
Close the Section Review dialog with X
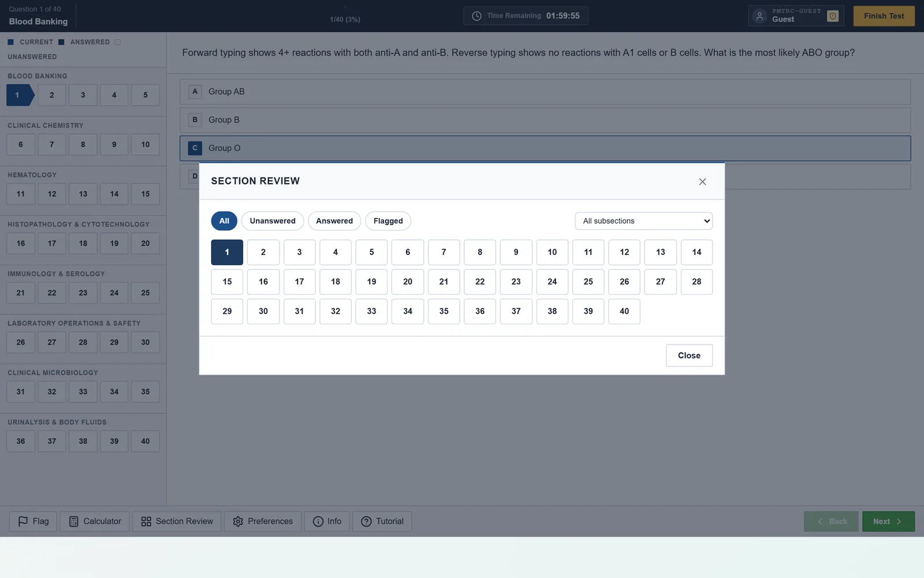pyautogui.click(x=702, y=181)
